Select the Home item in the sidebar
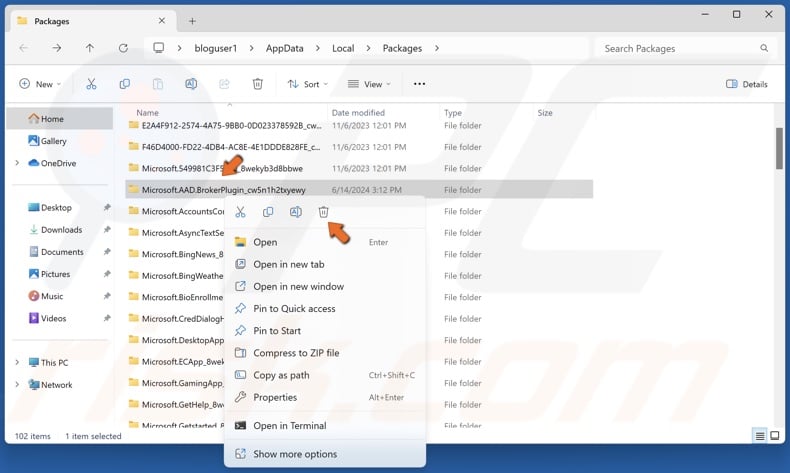 [60, 119]
